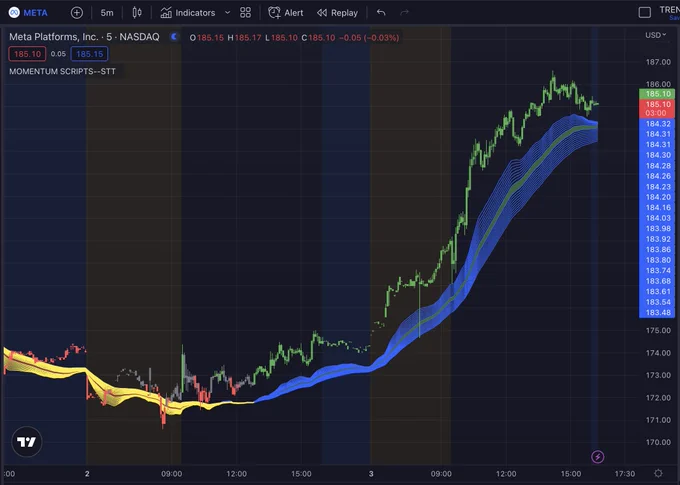The image size is (680, 485).
Task: Open indicator templates grid icon
Action: coord(245,13)
